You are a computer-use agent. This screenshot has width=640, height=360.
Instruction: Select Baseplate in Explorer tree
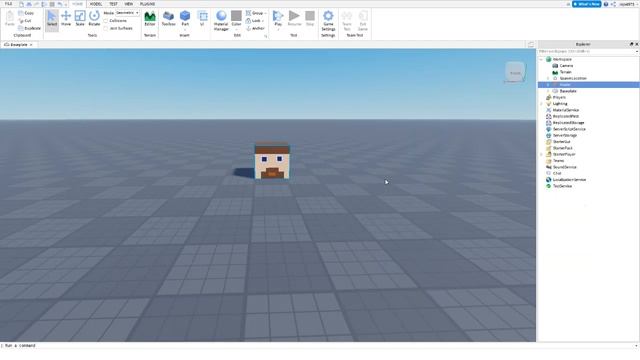click(568, 91)
